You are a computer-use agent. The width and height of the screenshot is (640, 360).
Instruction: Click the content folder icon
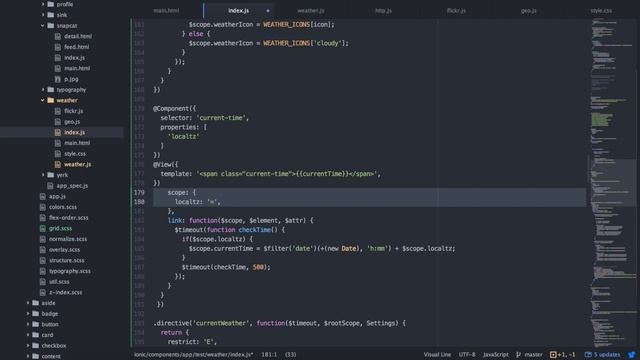pyautogui.click(x=36, y=356)
